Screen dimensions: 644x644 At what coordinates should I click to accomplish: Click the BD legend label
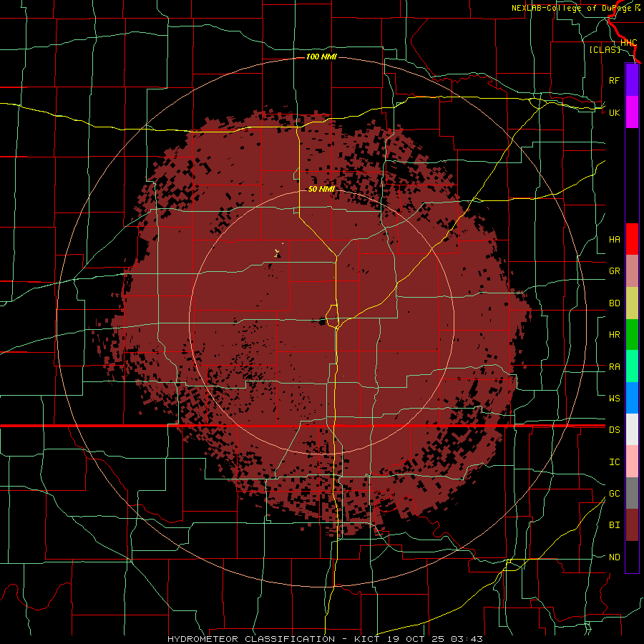pyautogui.click(x=614, y=303)
